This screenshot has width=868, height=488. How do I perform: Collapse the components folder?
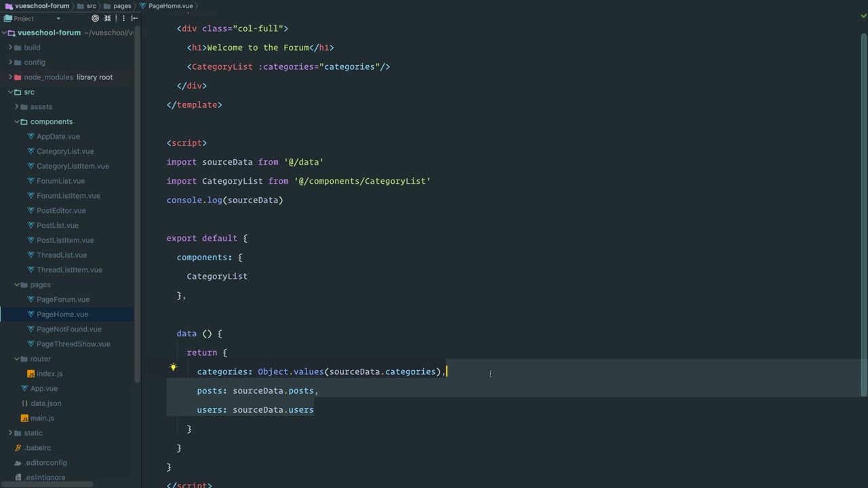[x=16, y=122]
